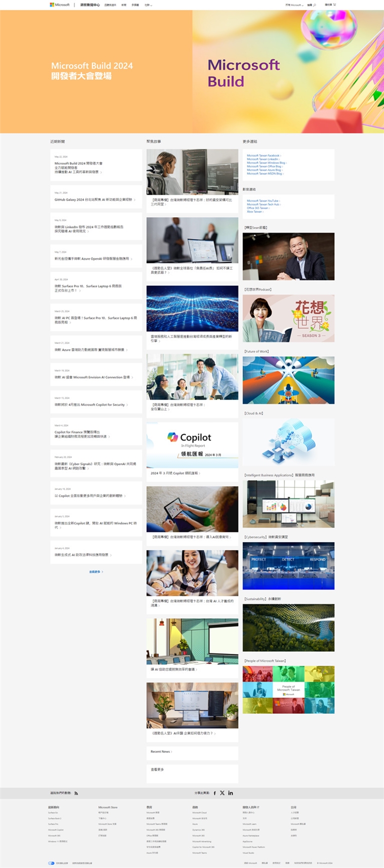Open 以 Copilot 全面啟動 news item

pyautogui.click(x=96, y=493)
